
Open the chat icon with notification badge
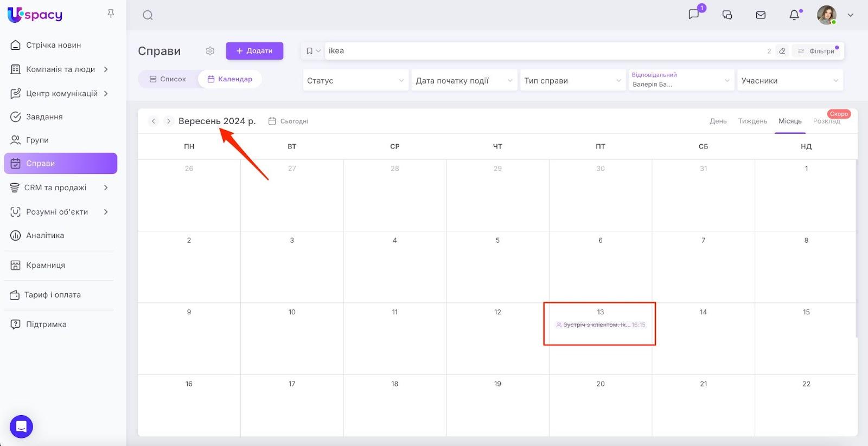coord(694,15)
